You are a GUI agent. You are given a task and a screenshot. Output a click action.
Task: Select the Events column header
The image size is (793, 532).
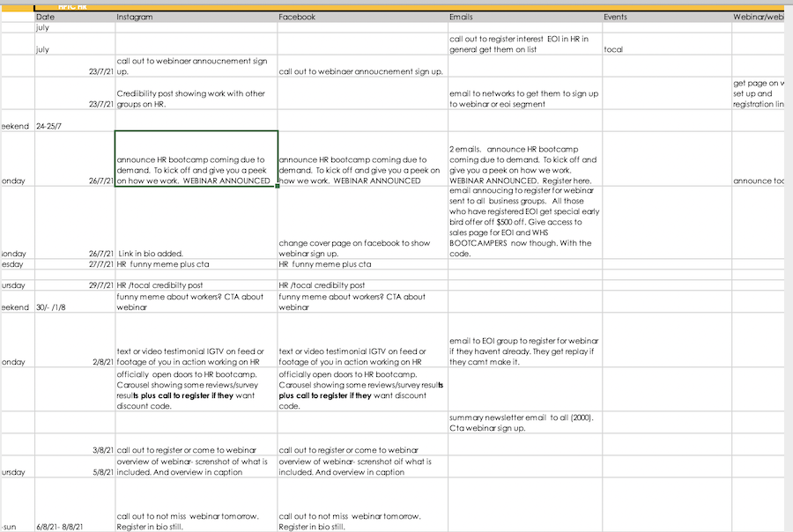666,17
